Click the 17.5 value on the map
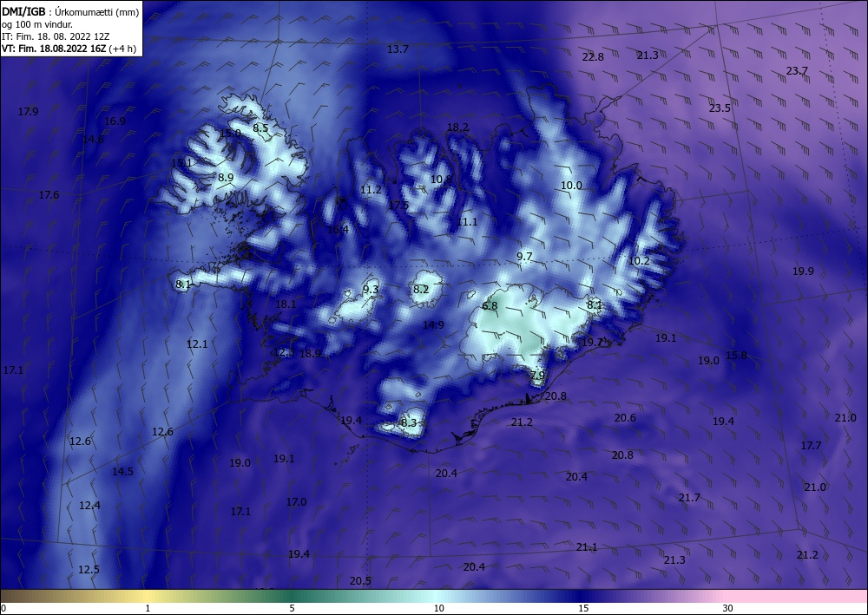 point(398,206)
